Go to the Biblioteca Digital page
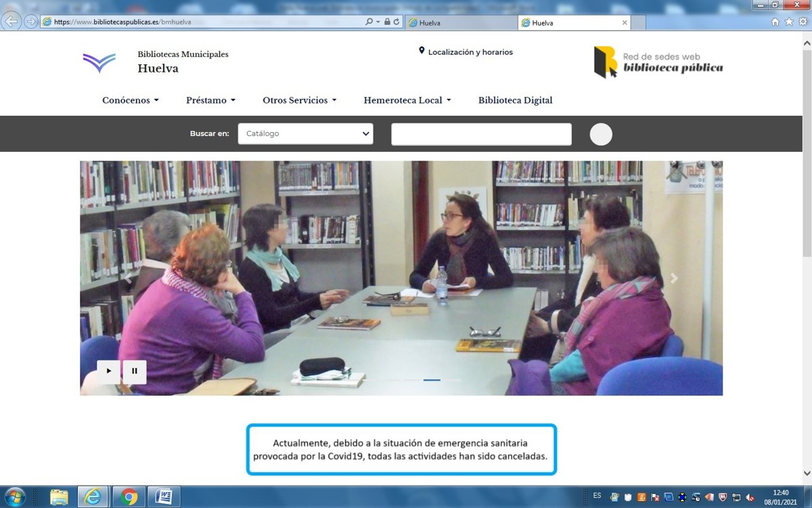 515,100
